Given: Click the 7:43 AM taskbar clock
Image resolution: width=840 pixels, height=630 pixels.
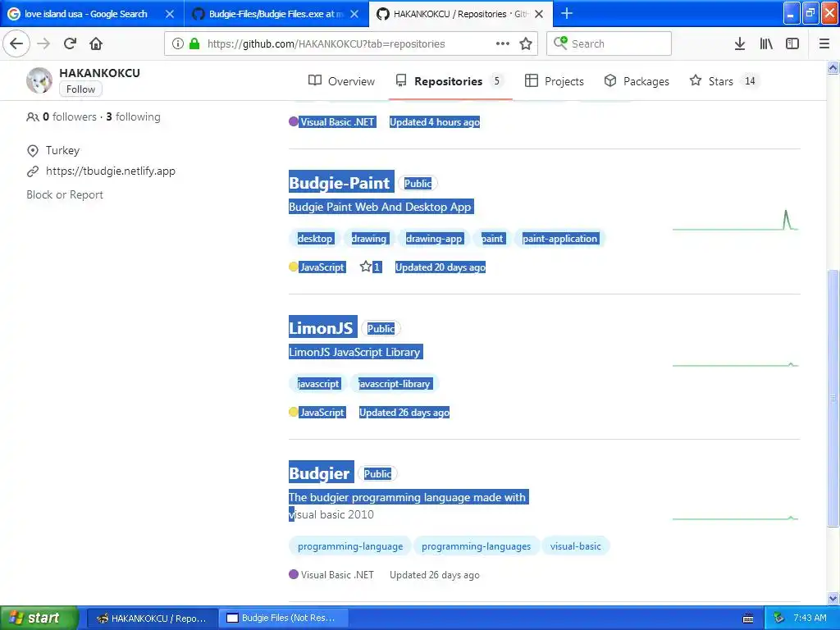Looking at the screenshot, I should [x=810, y=618].
